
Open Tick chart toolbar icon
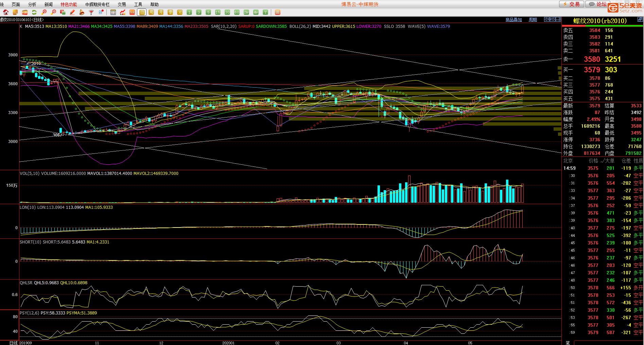(x=132, y=12)
